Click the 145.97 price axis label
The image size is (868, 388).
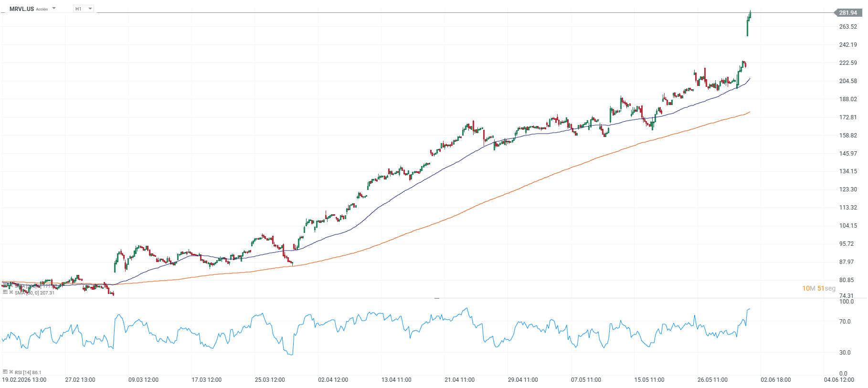coord(848,154)
